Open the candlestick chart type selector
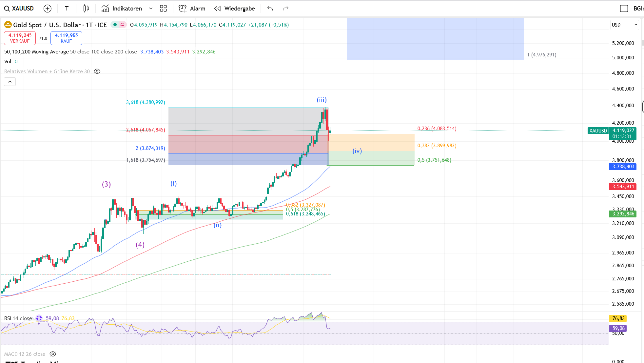Screen dimensions: 644x363 pyautogui.click(x=86, y=9)
